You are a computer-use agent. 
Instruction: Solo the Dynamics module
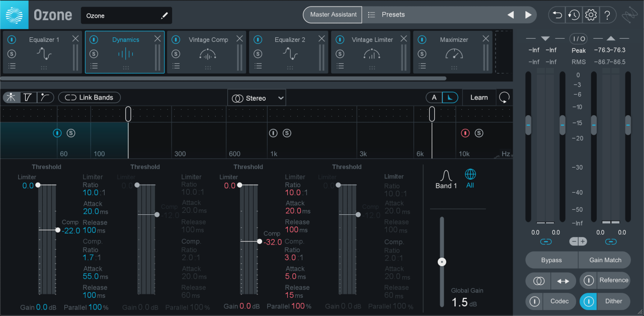click(x=94, y=54)
